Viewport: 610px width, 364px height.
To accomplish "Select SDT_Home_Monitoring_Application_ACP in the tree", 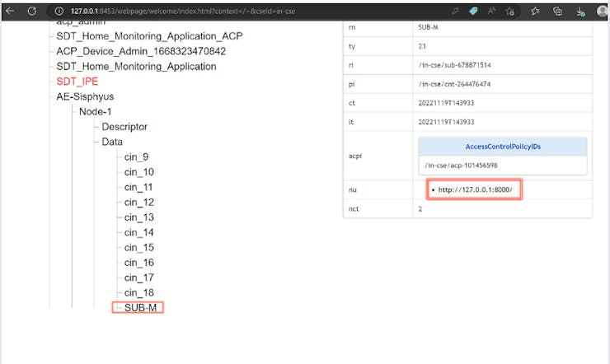I will coord(149,36).
